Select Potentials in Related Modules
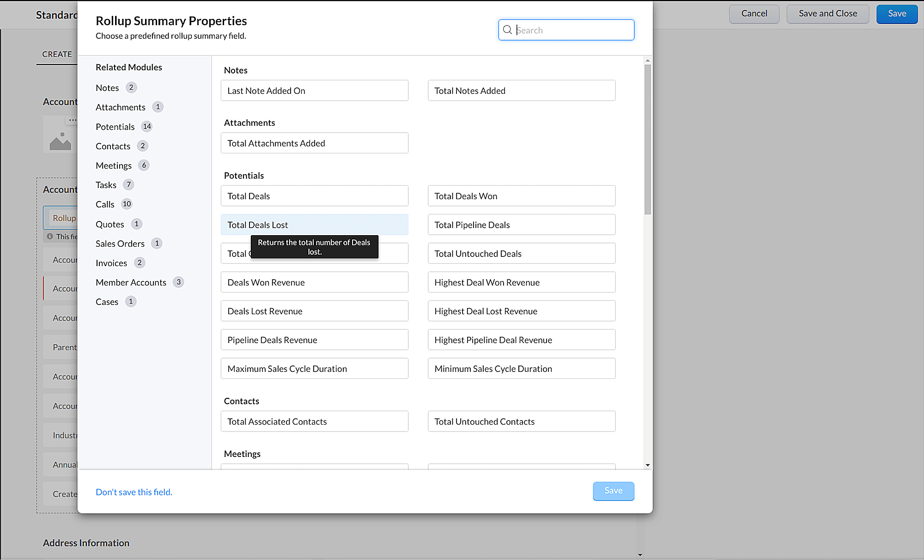The width and height of the screenshot is (924, 560). click(115, 127)
